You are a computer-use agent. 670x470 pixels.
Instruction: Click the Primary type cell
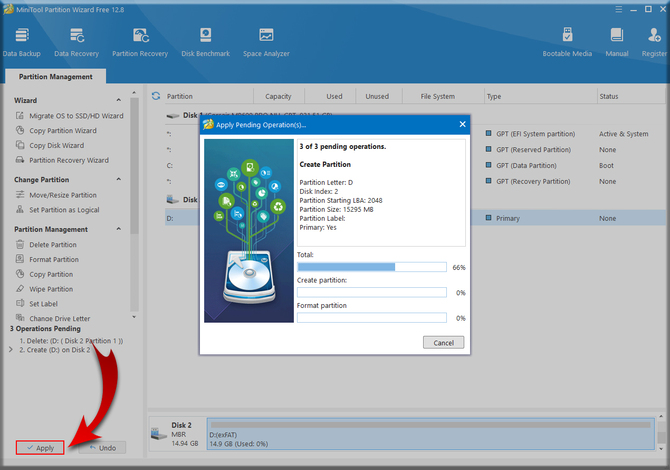coord(508,218)
